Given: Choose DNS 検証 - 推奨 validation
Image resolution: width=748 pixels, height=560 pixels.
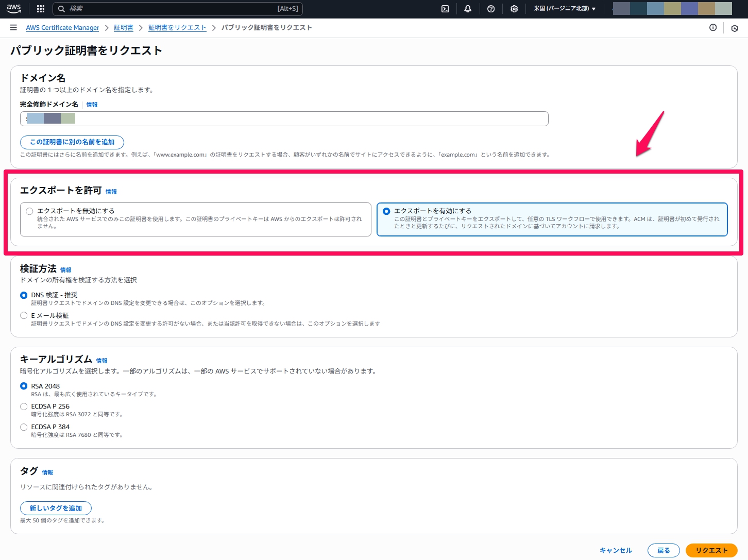Looking at the screenshot, I should pyautogui.click(x=24, y=295).
